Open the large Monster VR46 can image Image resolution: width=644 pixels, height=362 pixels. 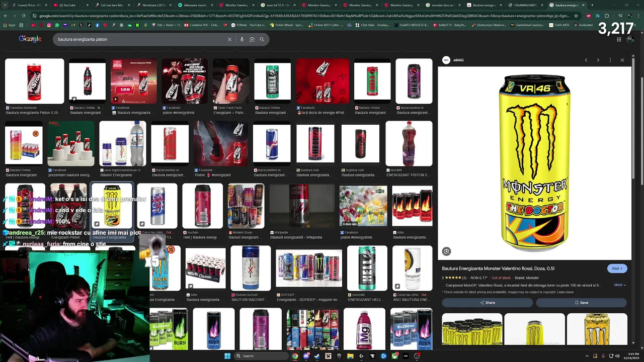pyautogui.click(x=534, y=163)
